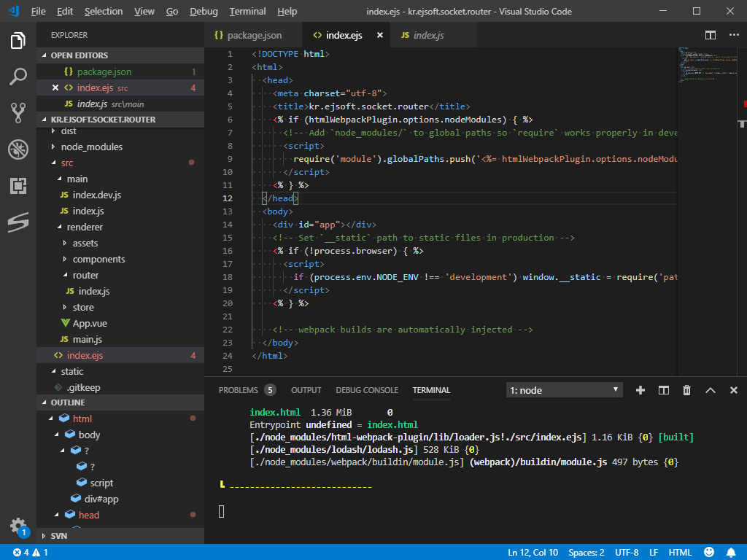Image resolution: width=747 pixels, height=560 pixels.
Task: Add a new terminal with plus icon
Action: coord(640,391)
